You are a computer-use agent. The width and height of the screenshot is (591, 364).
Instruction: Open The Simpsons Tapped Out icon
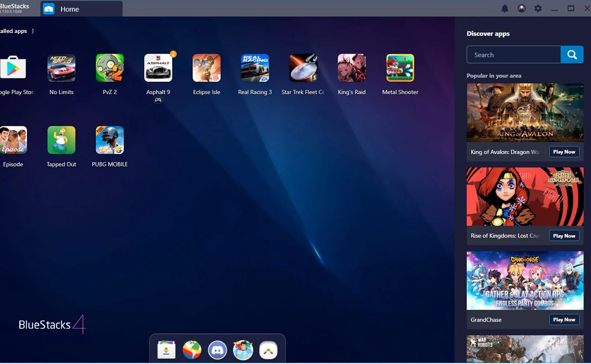pos(62,140)
